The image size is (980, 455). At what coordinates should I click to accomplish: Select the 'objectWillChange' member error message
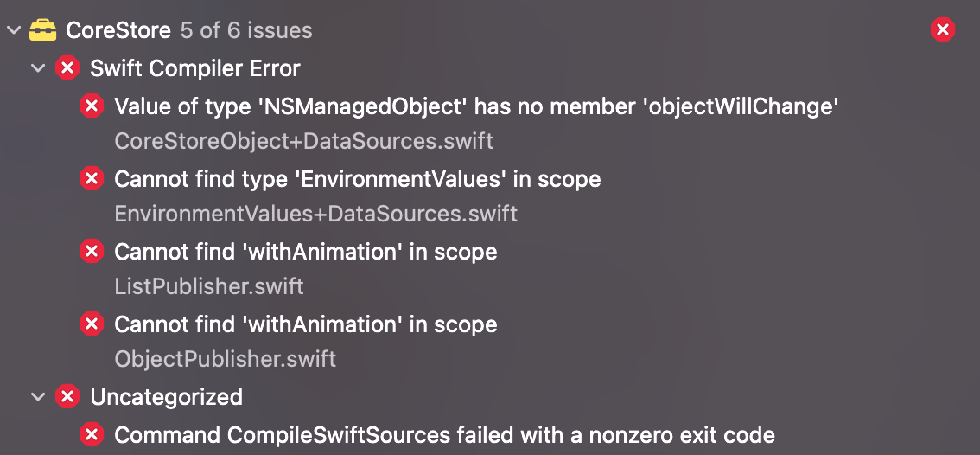point(478,106)
